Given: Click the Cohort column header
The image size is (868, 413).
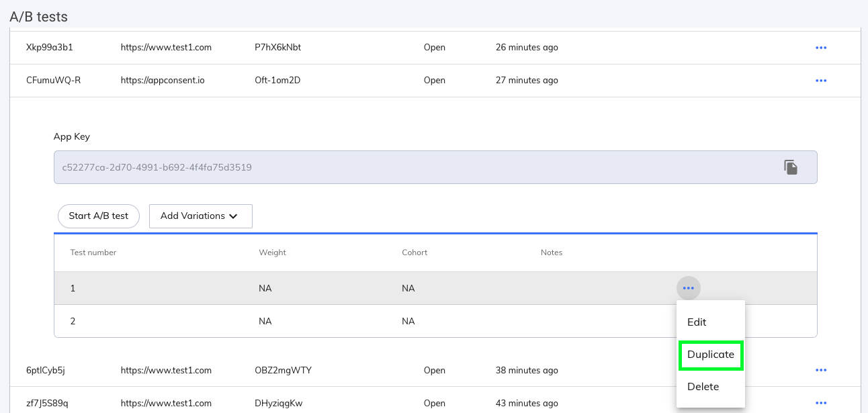Looking at the screenshot, I should [x=415, y=253].
